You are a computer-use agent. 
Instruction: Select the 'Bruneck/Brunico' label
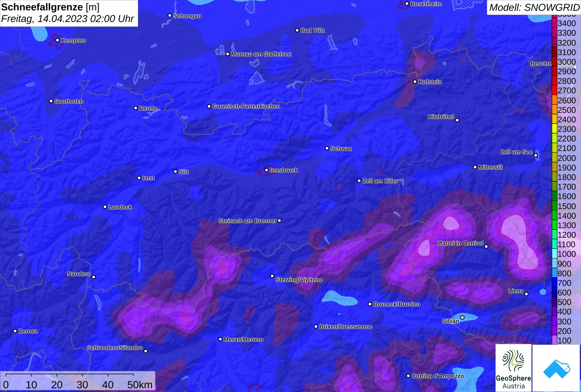tap(397, 304)
